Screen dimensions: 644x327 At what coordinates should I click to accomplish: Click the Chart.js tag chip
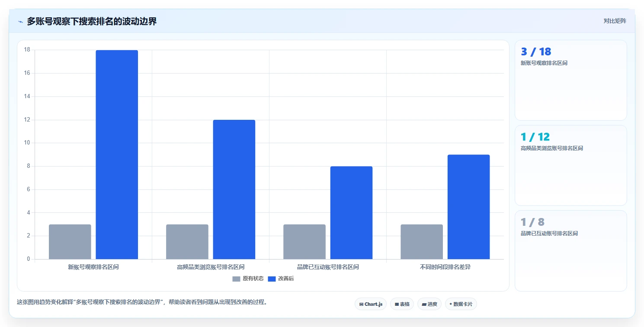pos(371,304)
